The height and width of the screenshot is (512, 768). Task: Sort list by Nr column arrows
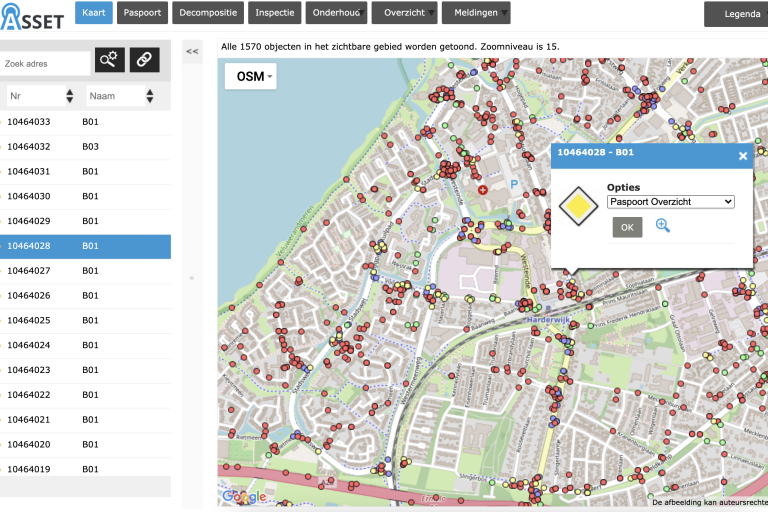(x=69, y=96)
